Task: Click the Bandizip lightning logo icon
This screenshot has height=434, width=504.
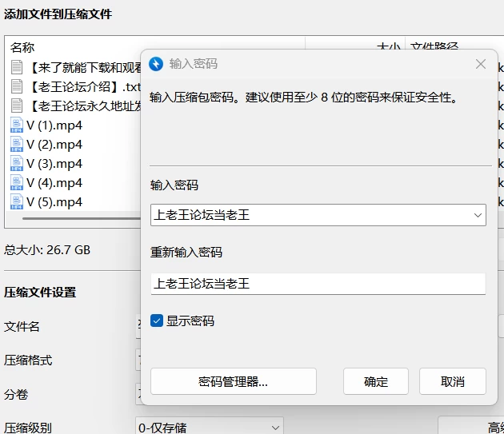Action: pos(156,64)
